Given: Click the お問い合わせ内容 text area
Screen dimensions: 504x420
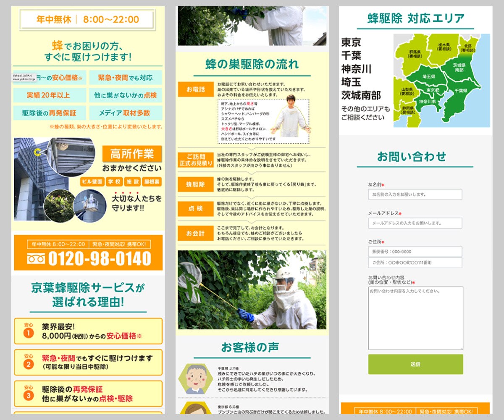Looking at the screenshot, I should tap(416, 318).
